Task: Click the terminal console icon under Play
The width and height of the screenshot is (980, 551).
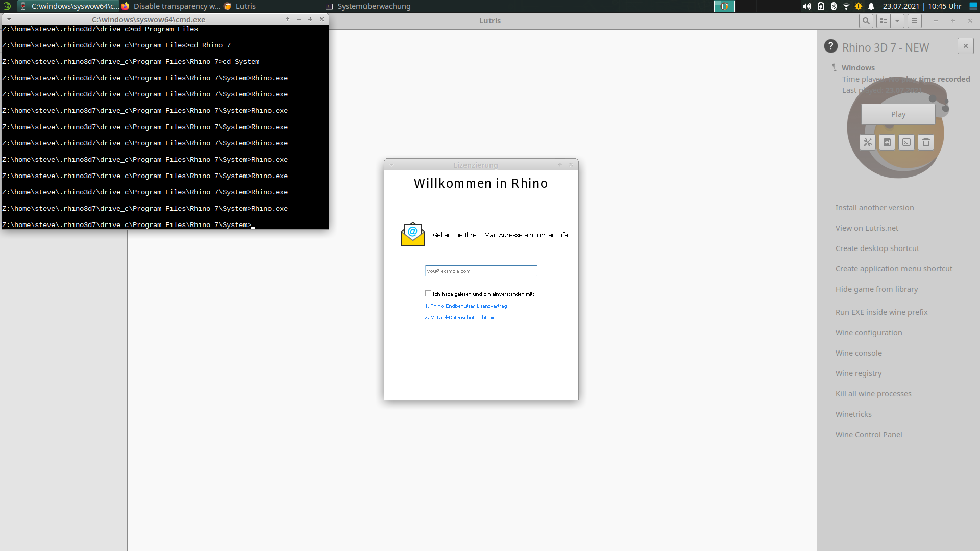Action: tap(906, 142)
